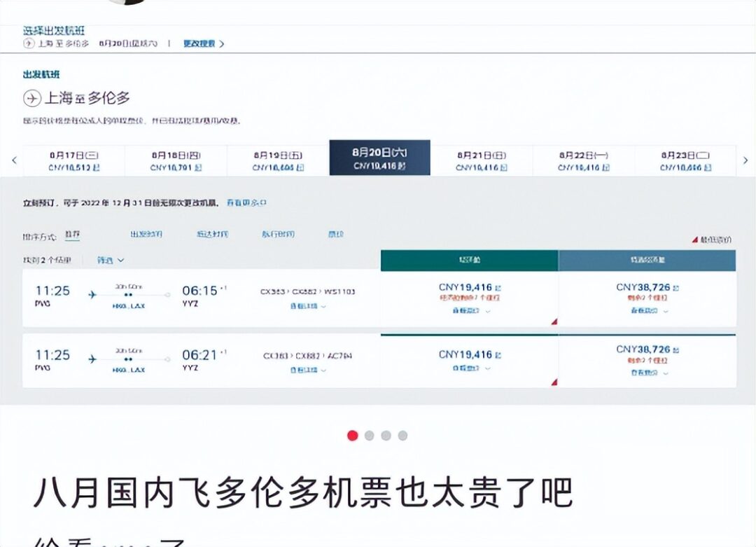The image size is (756, 547).
Task: Click the previous dates left arrow
Action: 14,160
